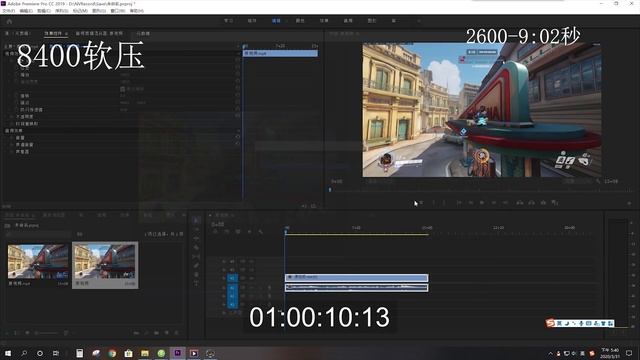Select the Razor tool
This screenshot has height=360, width=640.
tap(196, 247)
